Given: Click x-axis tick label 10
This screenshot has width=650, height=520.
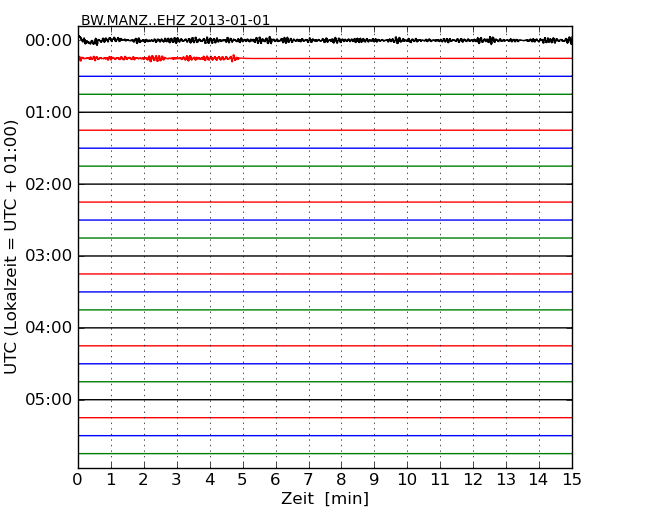Looking at the screenshot, I should pos(407,480).
